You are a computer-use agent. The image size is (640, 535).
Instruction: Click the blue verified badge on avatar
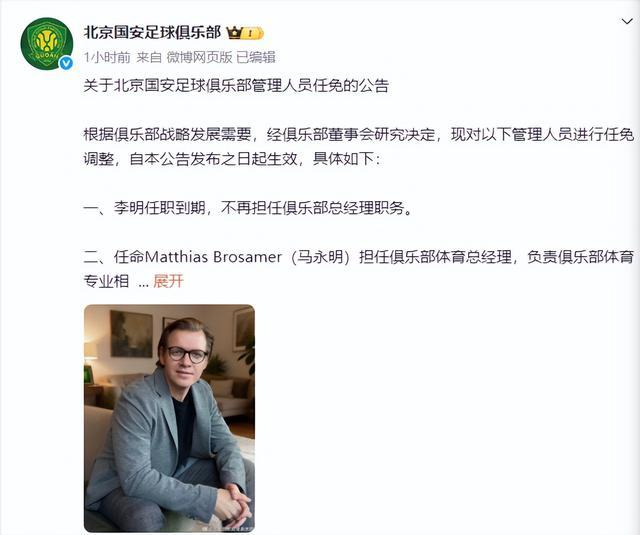pyautogui.click(x=66, y=63)
